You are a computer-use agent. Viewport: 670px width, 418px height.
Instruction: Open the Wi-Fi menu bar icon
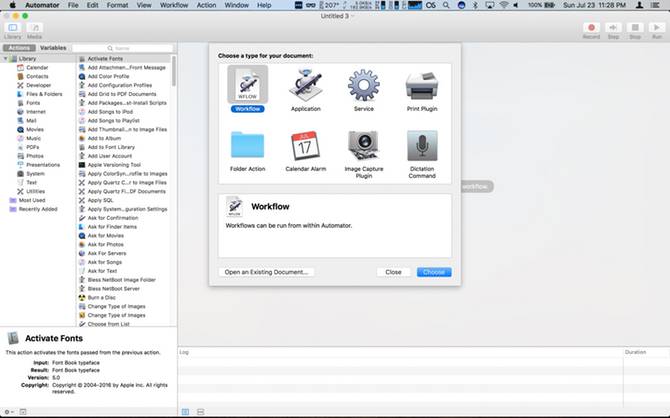504,5
